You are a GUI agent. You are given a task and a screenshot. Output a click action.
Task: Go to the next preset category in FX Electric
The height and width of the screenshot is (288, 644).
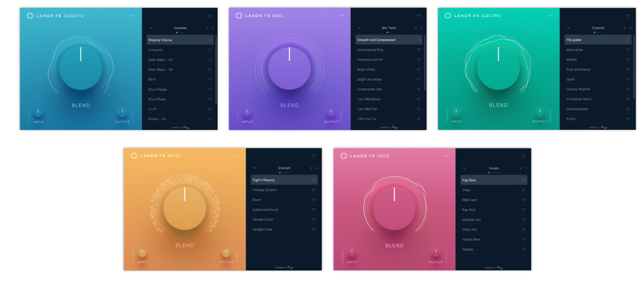pos(630,28)
